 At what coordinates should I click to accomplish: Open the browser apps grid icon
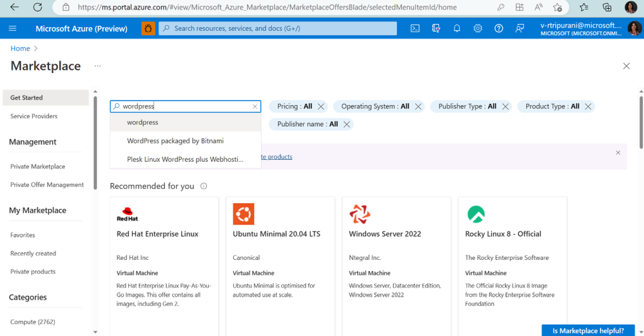(520, 7)
